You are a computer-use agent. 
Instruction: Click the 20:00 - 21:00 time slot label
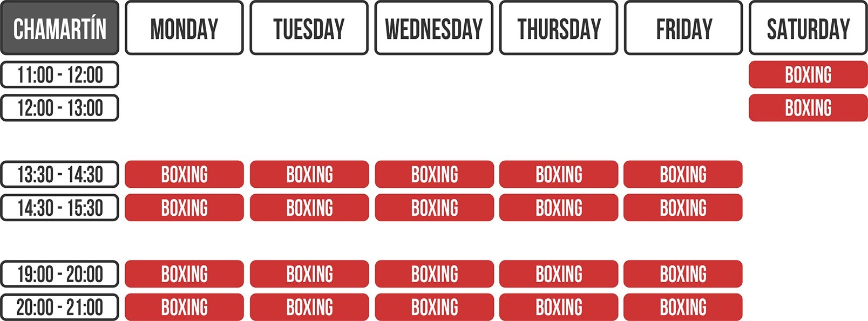[x=59, y=308]
